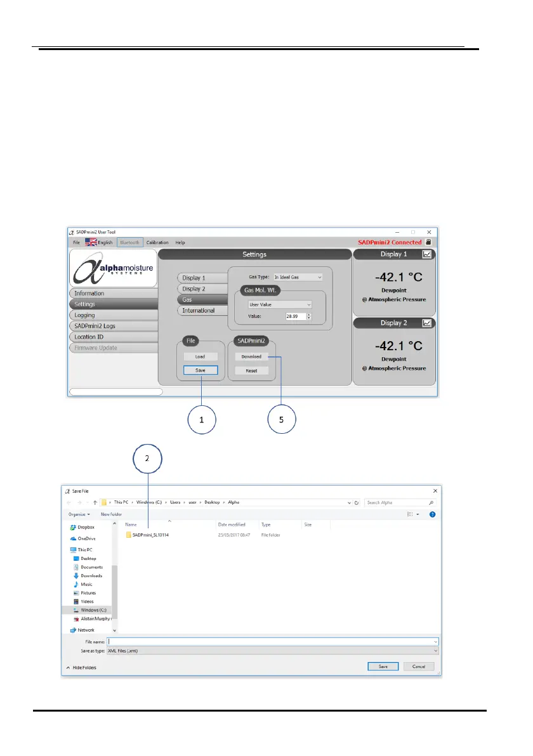The width and height of the screenshot is (533, 756).
Task: Open Music in navigation pane
Action: tap(83, 584)
